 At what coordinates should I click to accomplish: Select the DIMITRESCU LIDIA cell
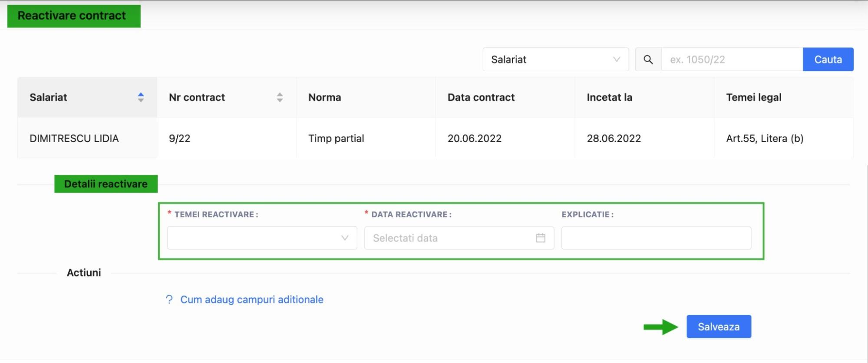click(87, 138)
